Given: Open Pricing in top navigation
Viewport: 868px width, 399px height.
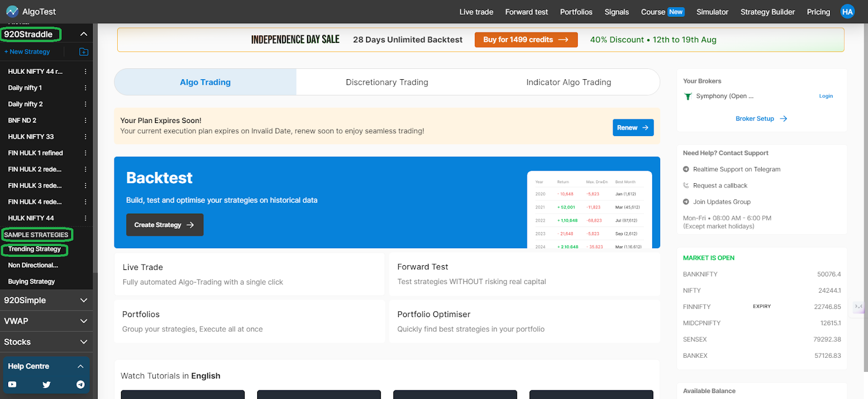Looking at the screenshot, I should click(x=818, y=12).
